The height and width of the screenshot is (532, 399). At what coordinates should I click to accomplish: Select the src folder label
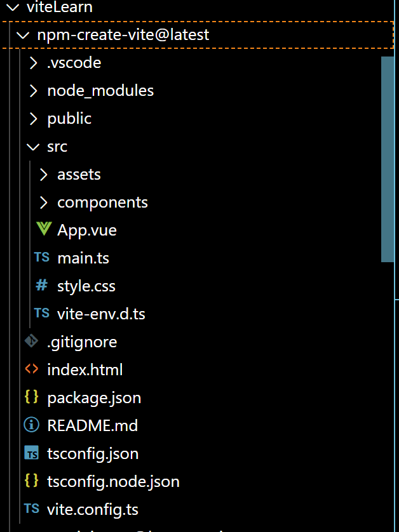click(x=57, y=147)
